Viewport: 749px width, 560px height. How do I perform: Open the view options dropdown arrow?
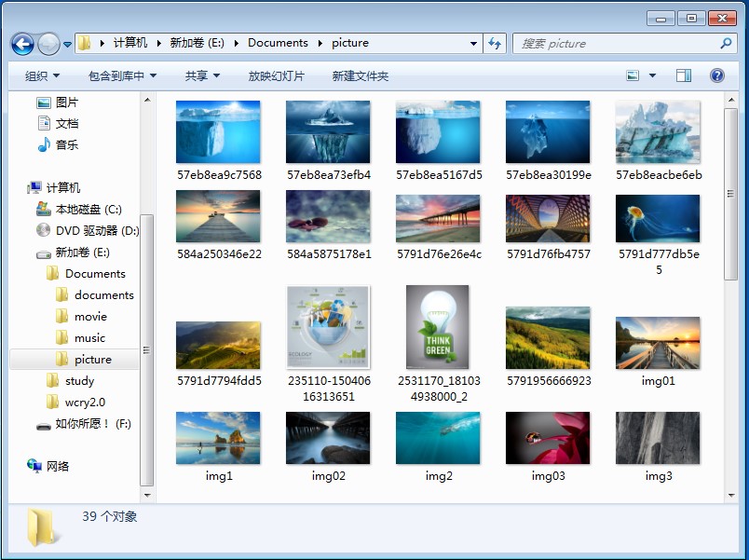652,75
